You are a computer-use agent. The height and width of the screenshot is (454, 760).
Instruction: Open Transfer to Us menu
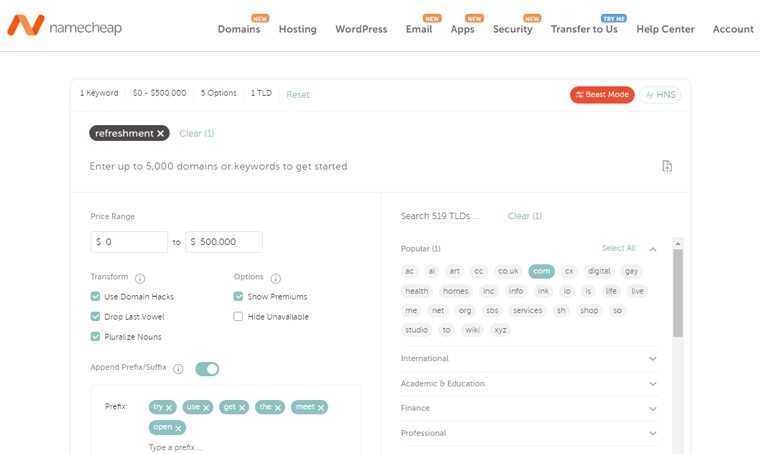coord(584,29)
